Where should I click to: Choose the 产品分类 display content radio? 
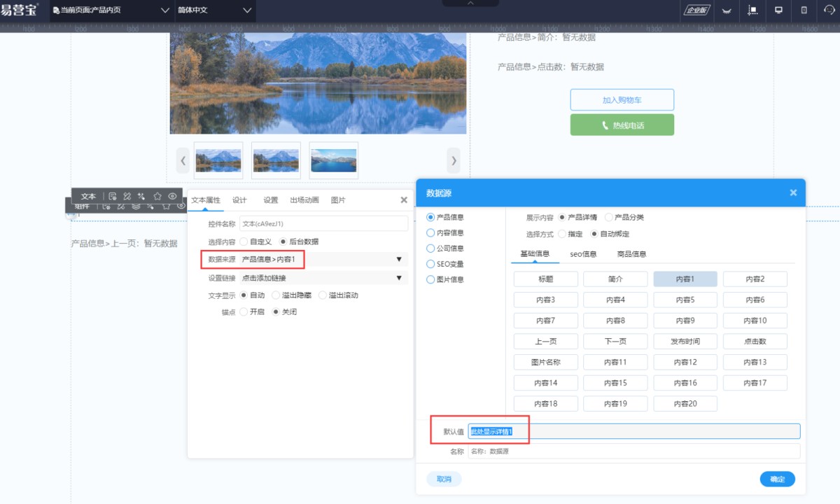point(608,217)
